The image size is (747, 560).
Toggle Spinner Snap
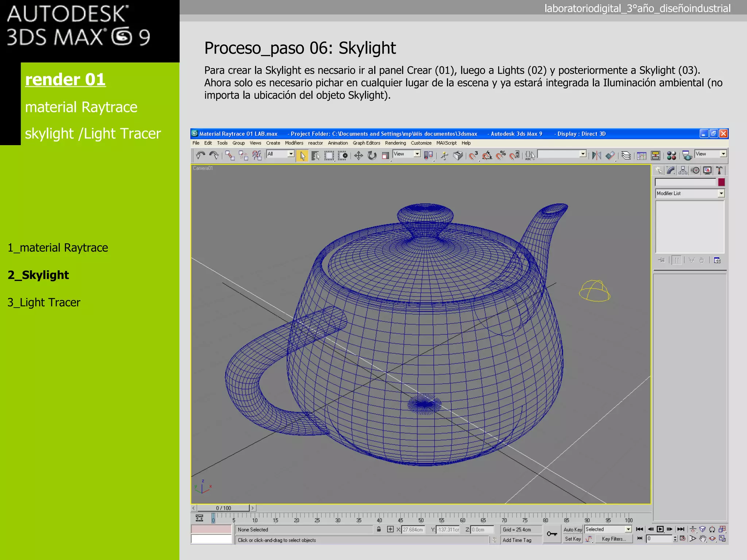514,156
